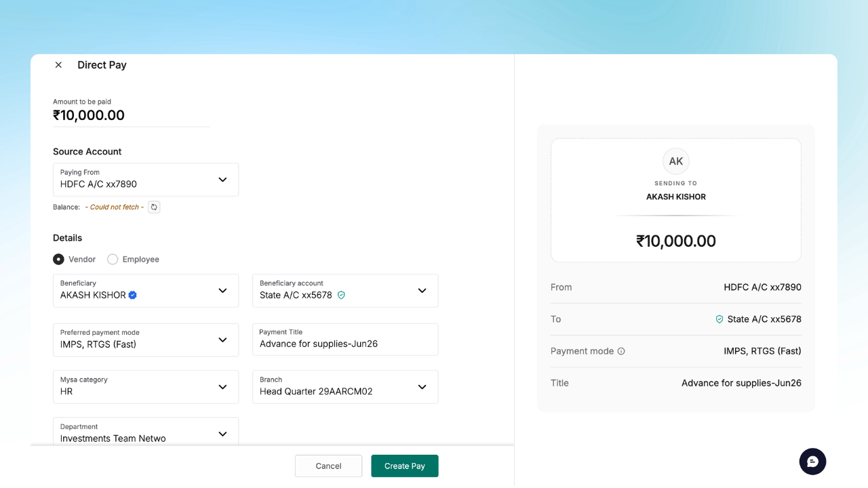The height and width of the screenshot is (488, 868).
Task: Close the Direct Pay panel
Action: (x=58, y=65)
